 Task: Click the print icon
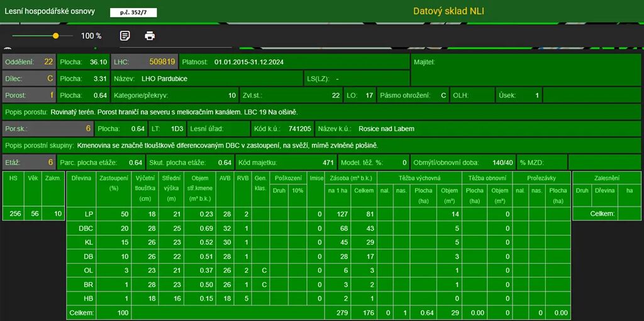[x=150, y=36]
